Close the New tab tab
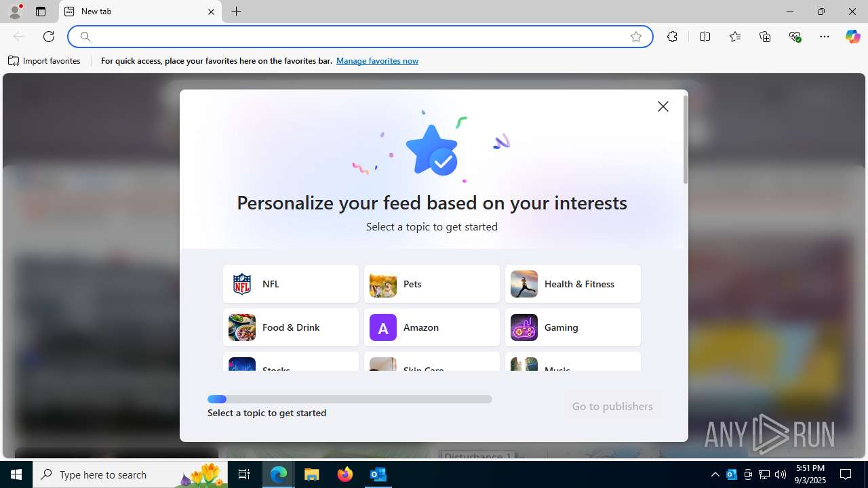 pyautogui.click(x=211, y=12)
